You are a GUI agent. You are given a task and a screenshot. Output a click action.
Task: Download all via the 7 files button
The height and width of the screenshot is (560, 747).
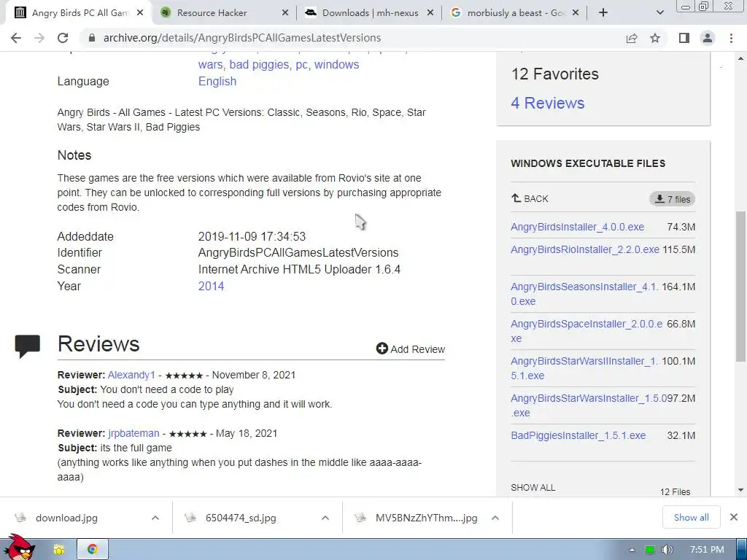[x=672, y=199]
